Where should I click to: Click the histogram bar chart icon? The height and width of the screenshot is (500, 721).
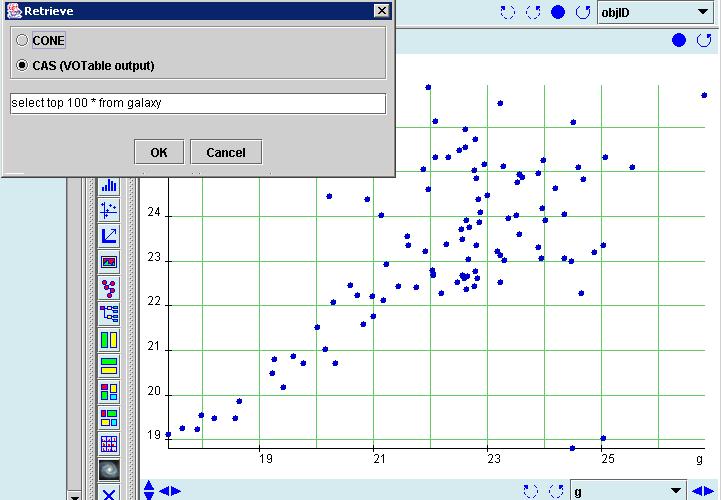pyautogui.click(x=109, y=185)
